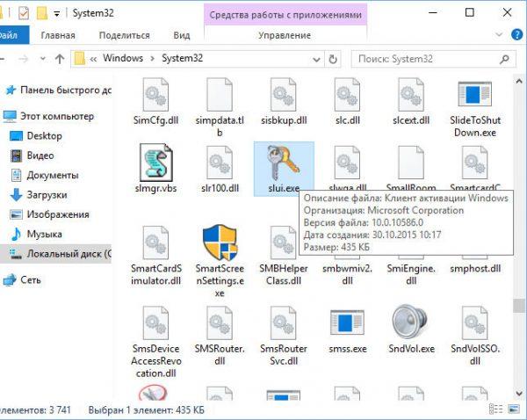Viewport: 527px width, 420px height.
Task: Open the Вид ribbon tab
Action: [182, 35]
